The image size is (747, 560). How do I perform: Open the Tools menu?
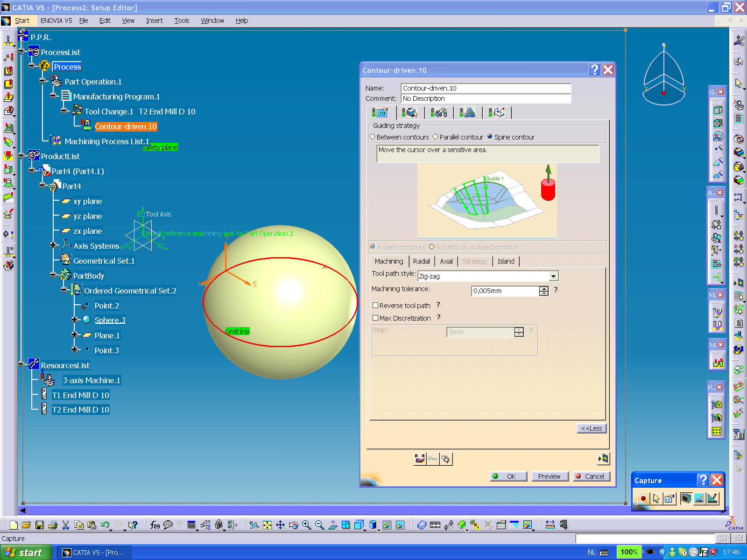click(182, 21)
